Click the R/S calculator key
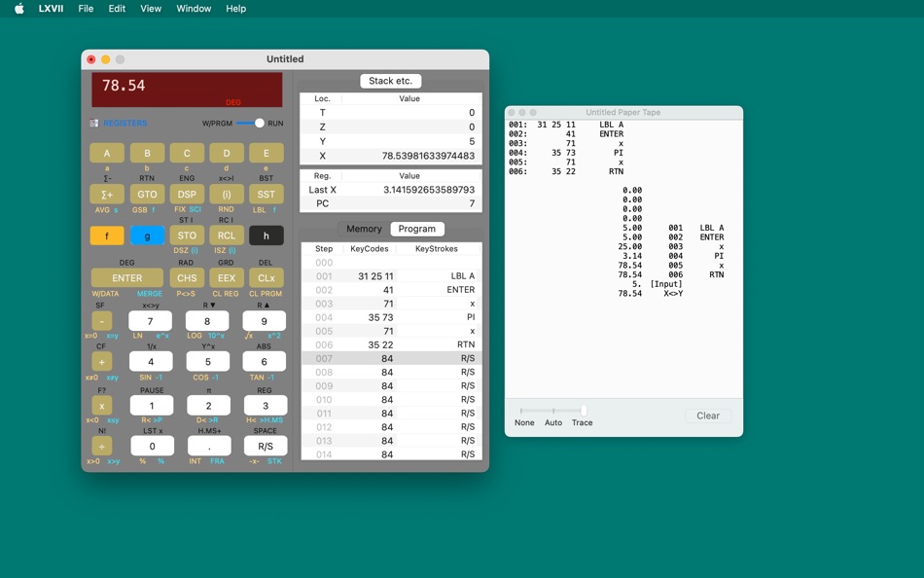Image resolution: width=924 pixels, height=578 pixels. 266,446
